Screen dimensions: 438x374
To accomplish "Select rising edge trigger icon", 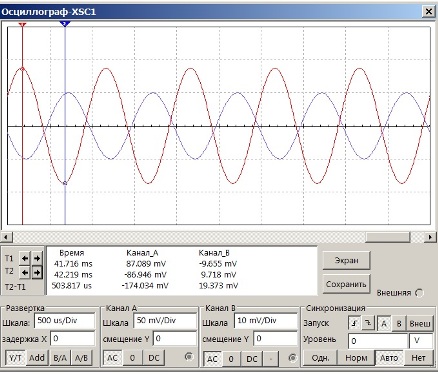I will 355,323.
